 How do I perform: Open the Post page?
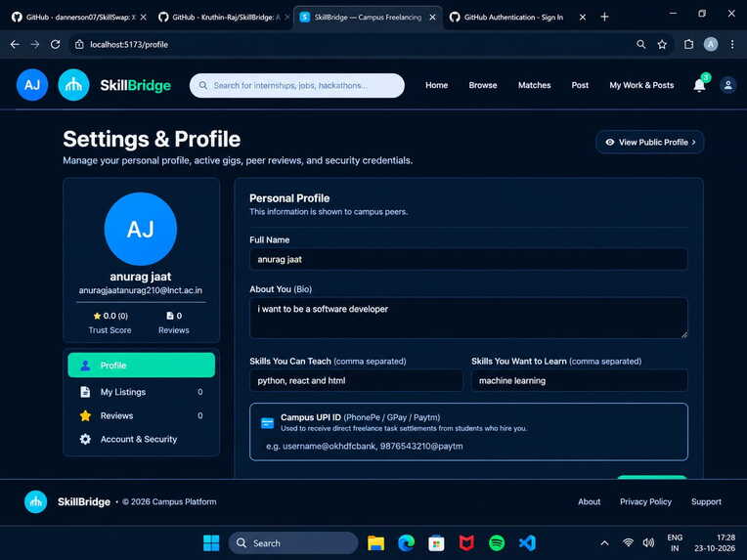[x=580, y=85]
